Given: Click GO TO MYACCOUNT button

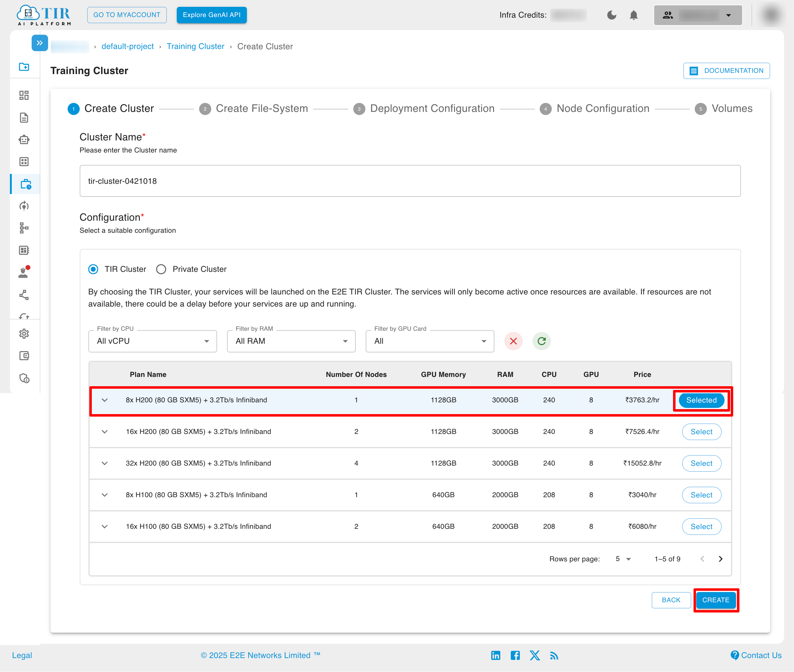Looking at the screenshot, I should (x=127, y=15).
